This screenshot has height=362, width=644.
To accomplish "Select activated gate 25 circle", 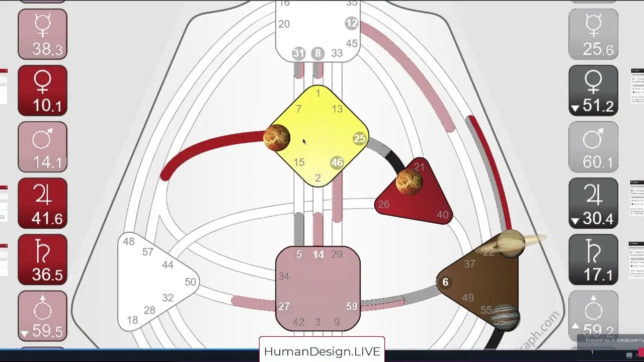I will click(359, 139).
